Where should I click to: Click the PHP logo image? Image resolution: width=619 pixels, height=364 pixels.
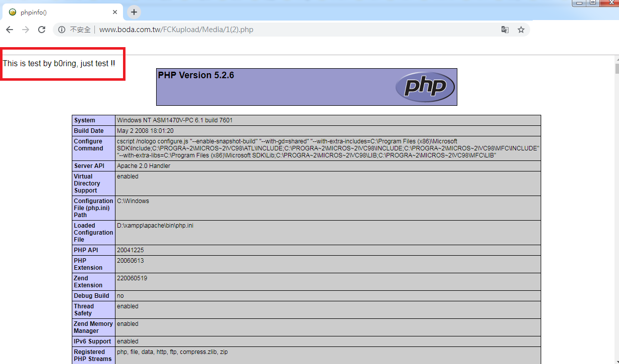[x=425, y=87]
